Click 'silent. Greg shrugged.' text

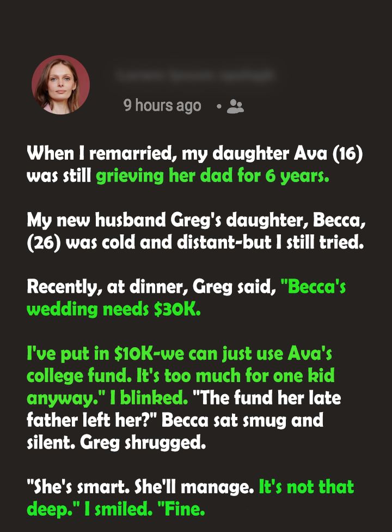point(116,443)
